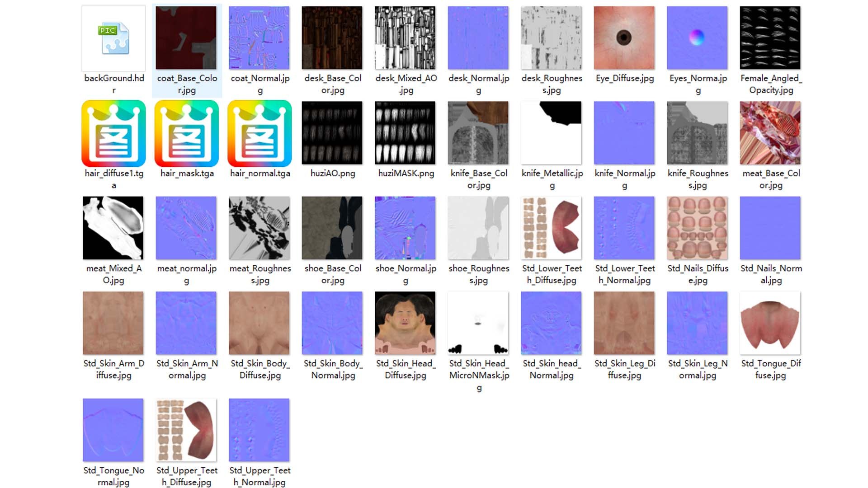Select coat_Base_Color.jpg thumbnail
The width and height of the screenshot is (868, 488).
186,38
